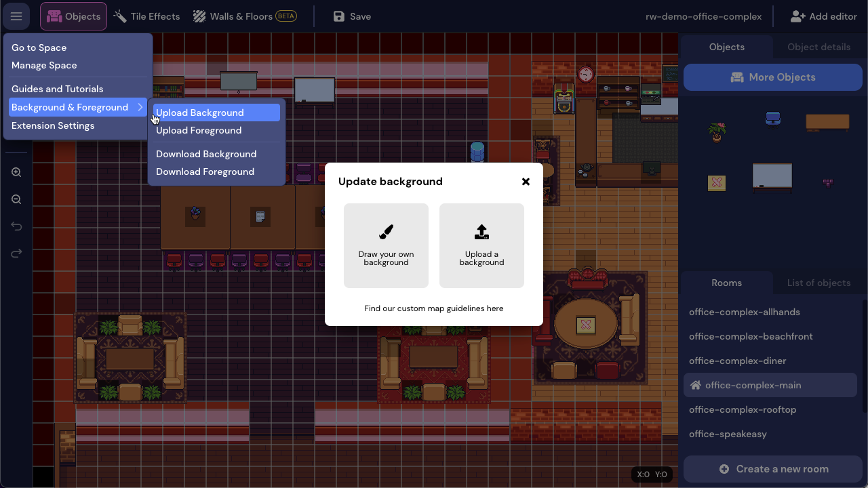This screenshot has height=488, width=868.
Task: Open room office-complex-beachfront
Action: [x=770, y=336]
